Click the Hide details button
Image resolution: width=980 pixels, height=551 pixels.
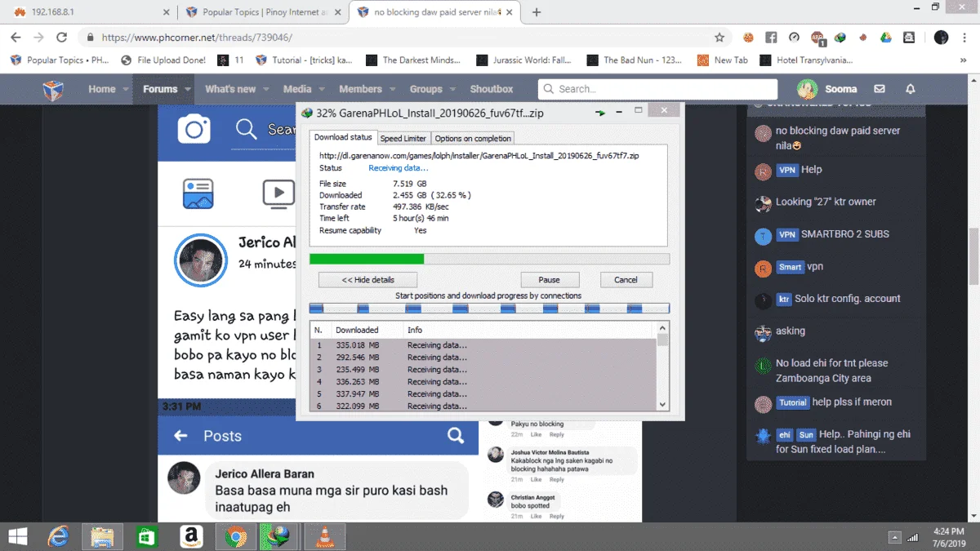pos(367,280)
